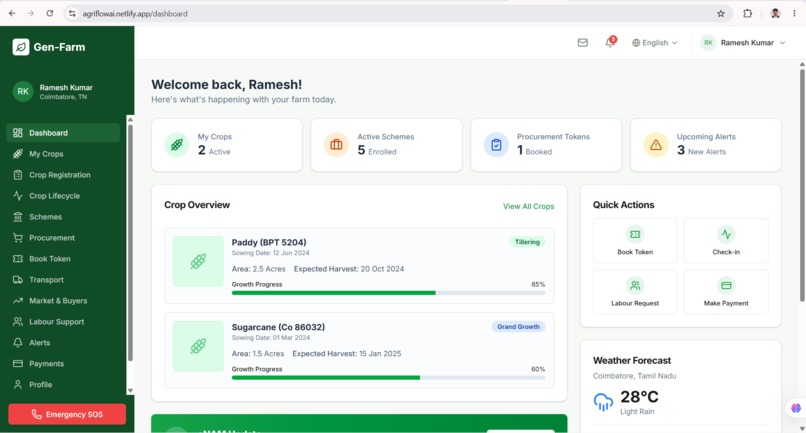Open Schemes in the sidebar
806x433 pixels.
(x=63, y=217)
